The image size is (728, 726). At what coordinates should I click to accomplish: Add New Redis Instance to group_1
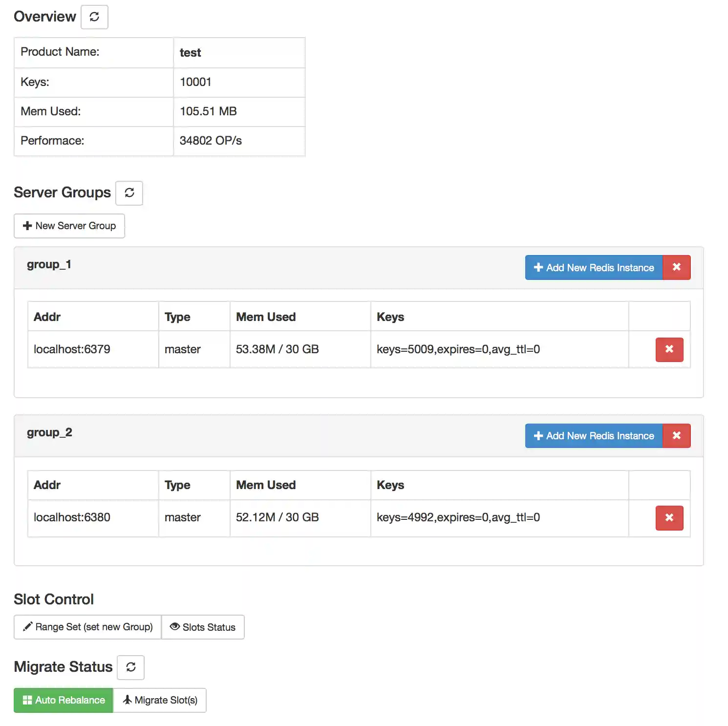pyautogui.click(x=594, y=267)
